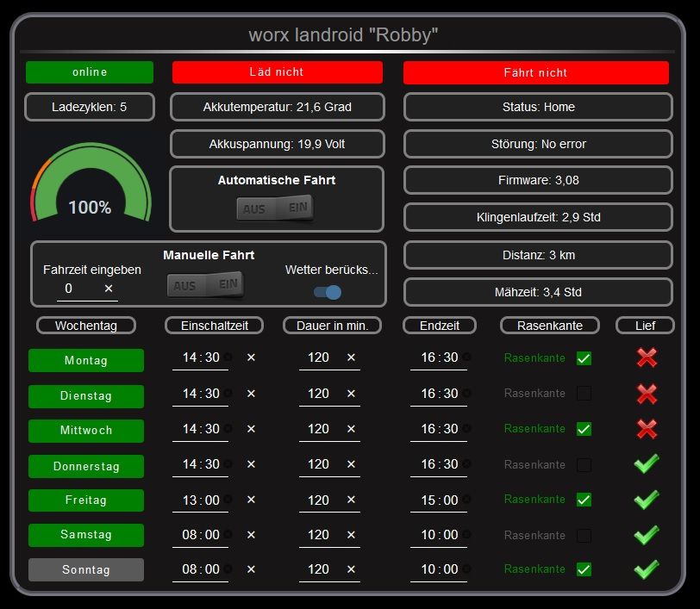Click the × beside Sonntag's Dauer value
The width and height of the screenshot is (700, 609).
(351, 569)
